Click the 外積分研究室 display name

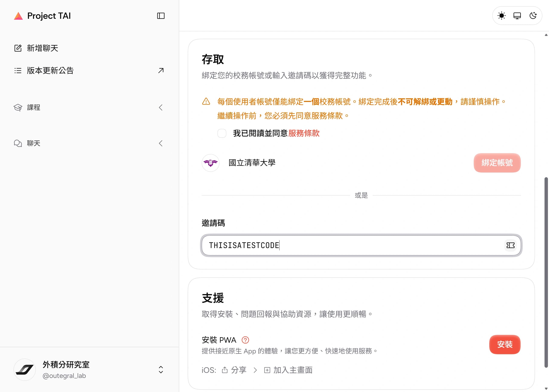tap(66, 364)
